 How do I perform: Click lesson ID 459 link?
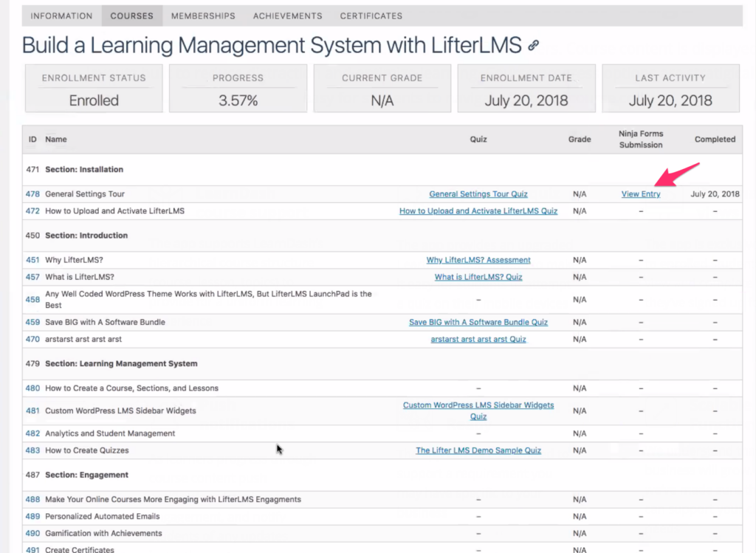32,322
